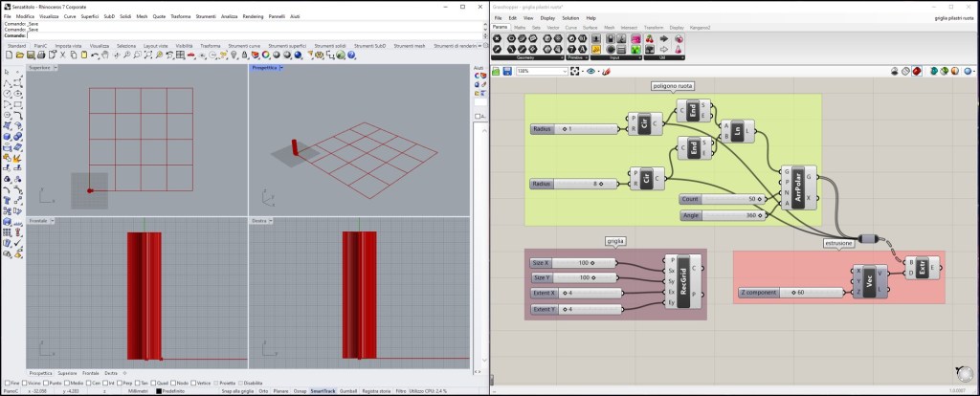980x396 pixels.
Task: Toggle the Gumball status bar button
Action: point(348,392)
